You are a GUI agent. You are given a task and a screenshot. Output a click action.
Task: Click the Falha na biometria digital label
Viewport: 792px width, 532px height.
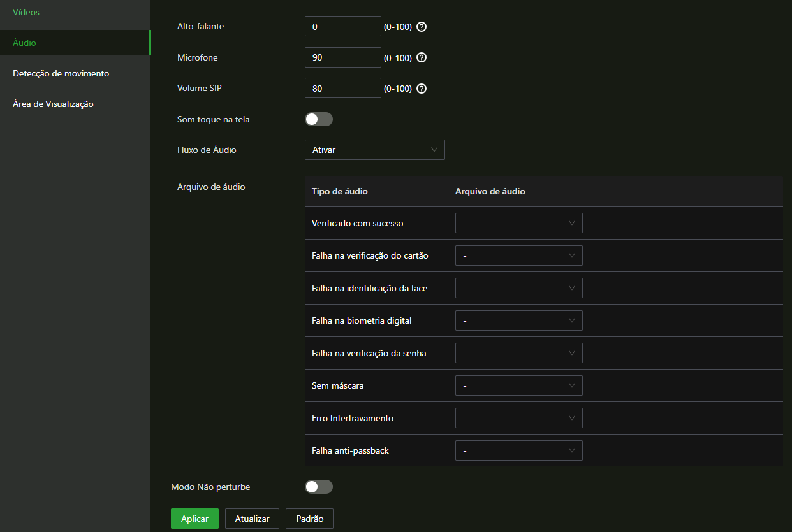point(362,320)
